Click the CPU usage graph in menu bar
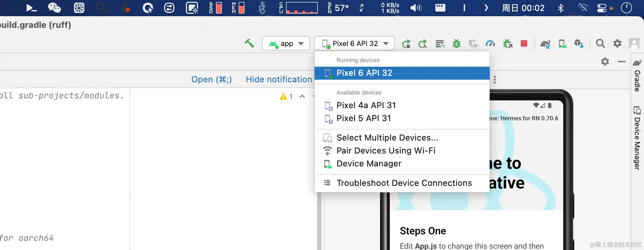Viewport: 644px width, 250px height. (x=302, y=8)
